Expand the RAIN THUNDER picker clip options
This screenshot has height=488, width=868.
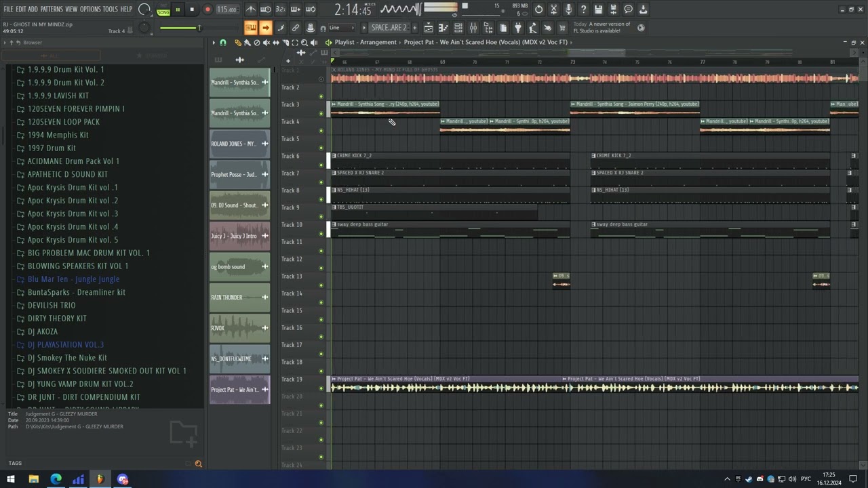(x=265, y=297)
